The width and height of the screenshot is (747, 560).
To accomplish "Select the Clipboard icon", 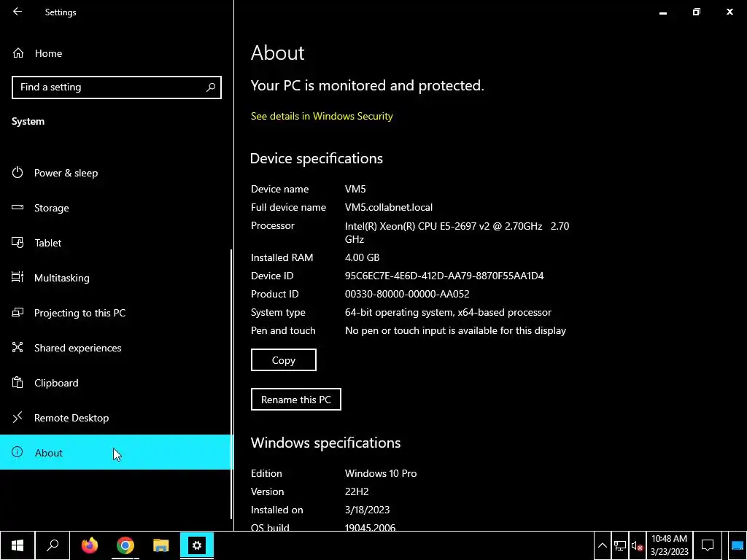I will (x=18, y=382).
